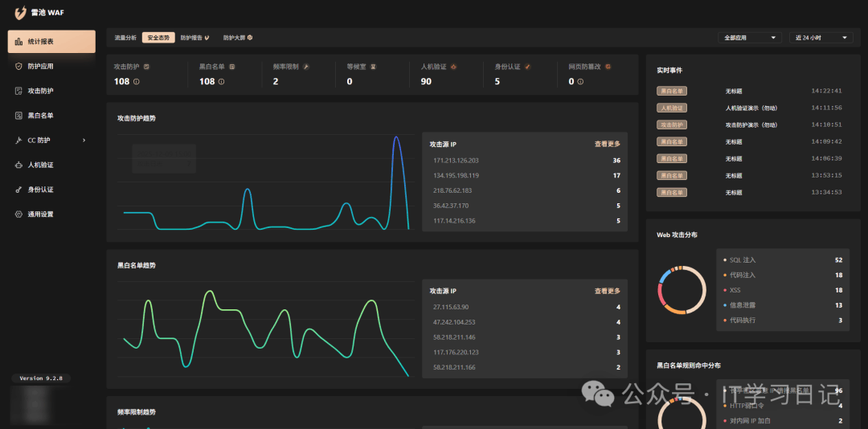Open 通用设置 via its gear icon

pos(19,214)
